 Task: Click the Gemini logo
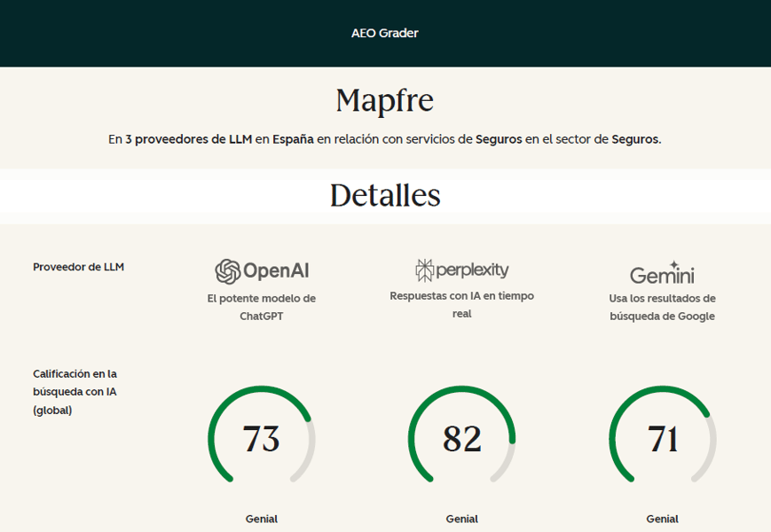pyautogui.click(x=662, y=273)
